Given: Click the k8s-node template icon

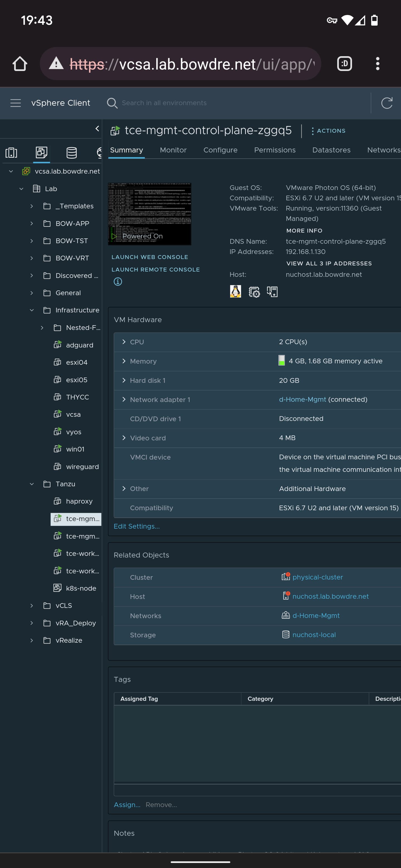Looking at the screenshot, I should pos(57,588).
